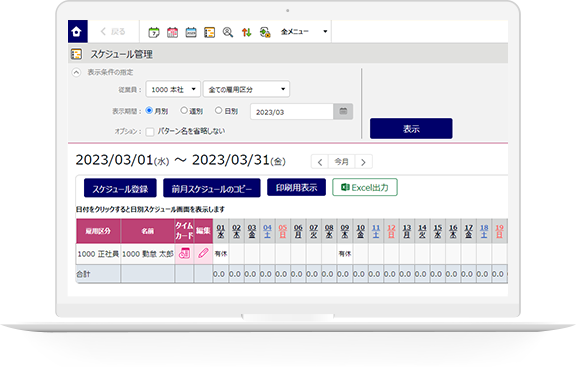Open the employee search magnifier icon
This screenshot has width=576, height=367.
tap(228, 32)
